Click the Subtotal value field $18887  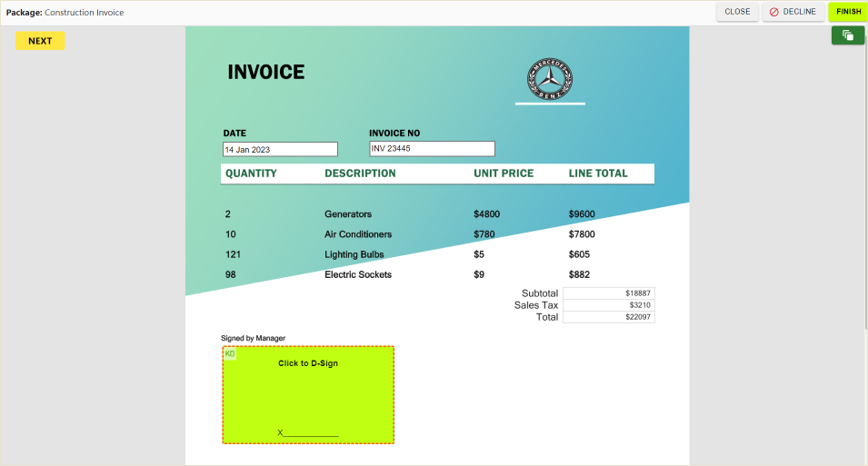(x=608, y=293)
